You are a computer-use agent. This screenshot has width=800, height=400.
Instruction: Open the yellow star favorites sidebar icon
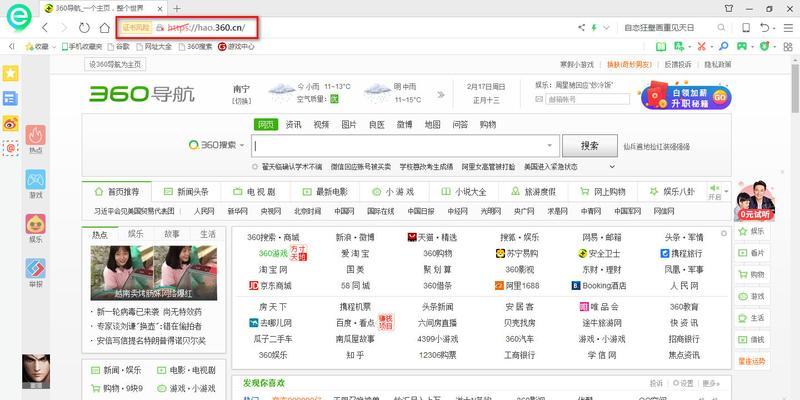(10, 73)
